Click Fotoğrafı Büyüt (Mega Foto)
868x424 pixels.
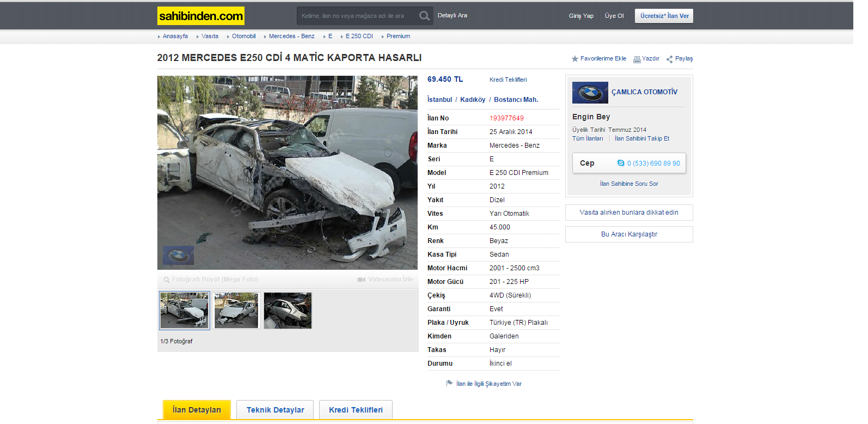[x=215, y=280]
